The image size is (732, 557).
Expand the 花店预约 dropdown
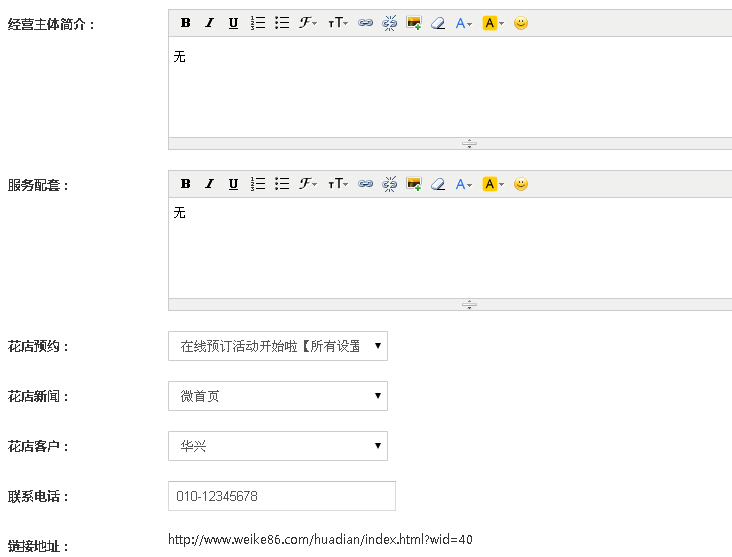pos(277,346)
